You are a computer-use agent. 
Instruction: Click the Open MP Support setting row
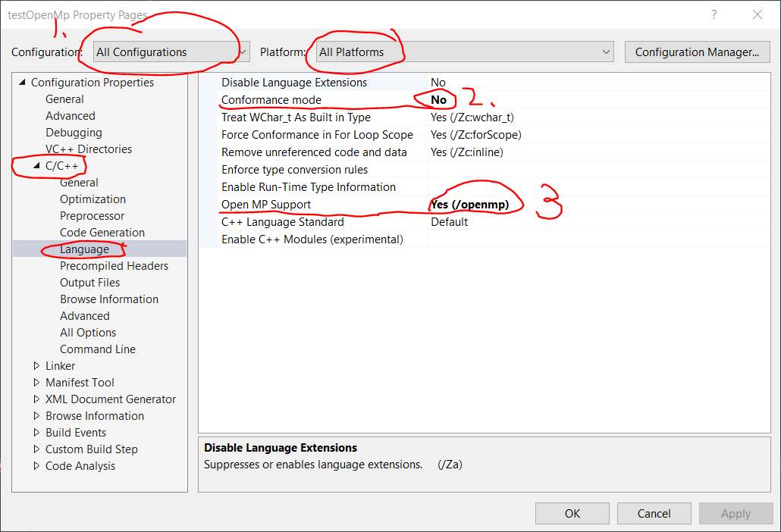coord(265,204)
